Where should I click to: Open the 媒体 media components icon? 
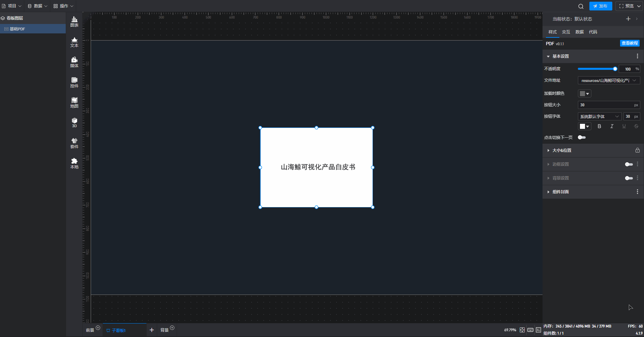click(x=74, y=62)
